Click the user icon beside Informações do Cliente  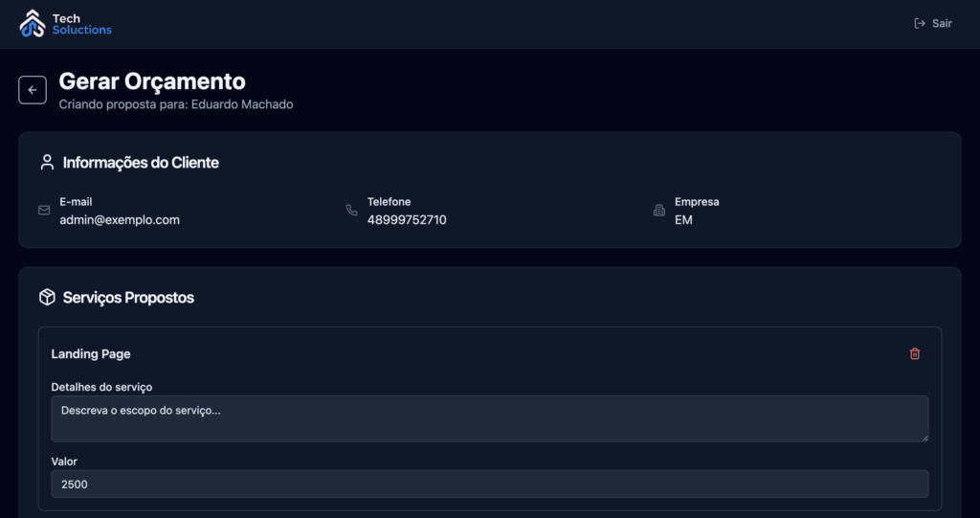coord(46,163)
